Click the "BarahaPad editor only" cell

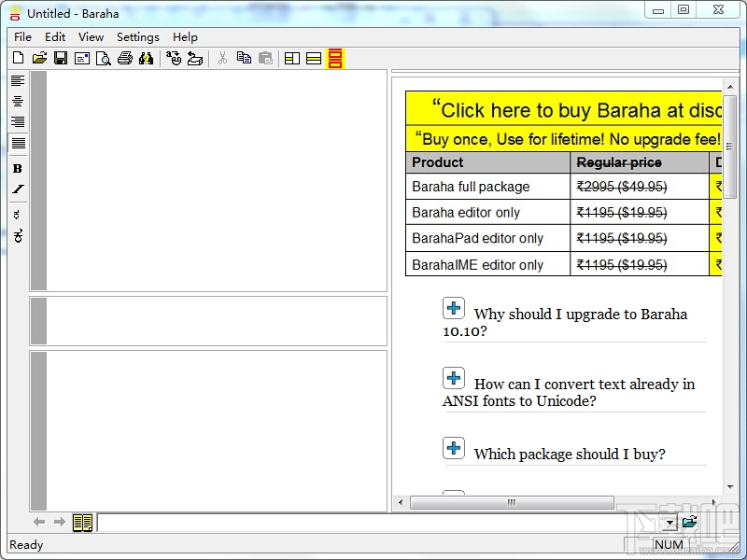coord(487,238)
